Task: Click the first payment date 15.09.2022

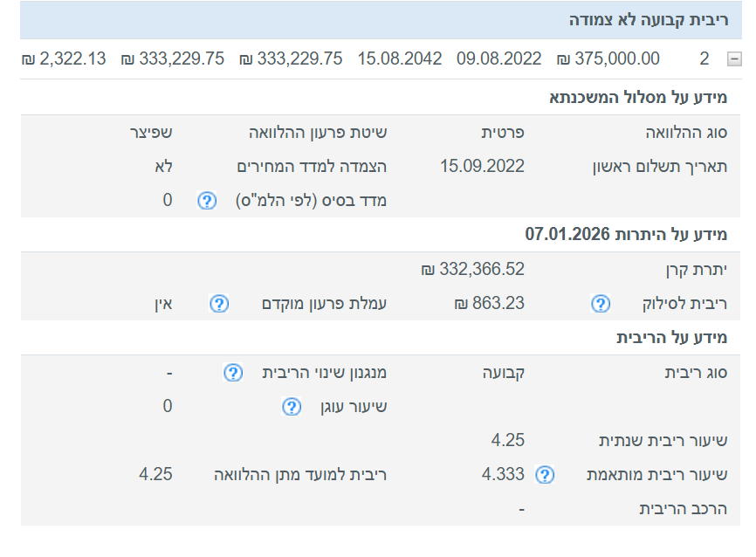Action: click(x=482, y=166)
